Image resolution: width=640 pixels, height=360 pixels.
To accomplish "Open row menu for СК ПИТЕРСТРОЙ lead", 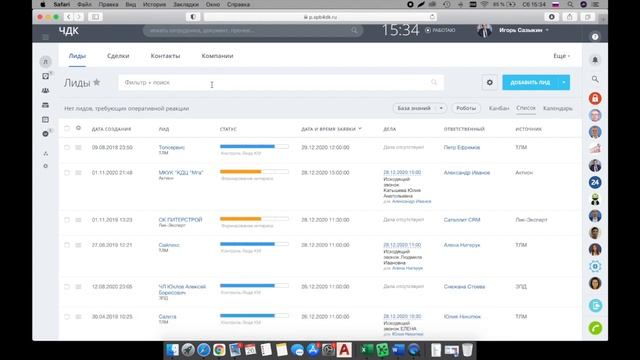I will tap(78, 220).
